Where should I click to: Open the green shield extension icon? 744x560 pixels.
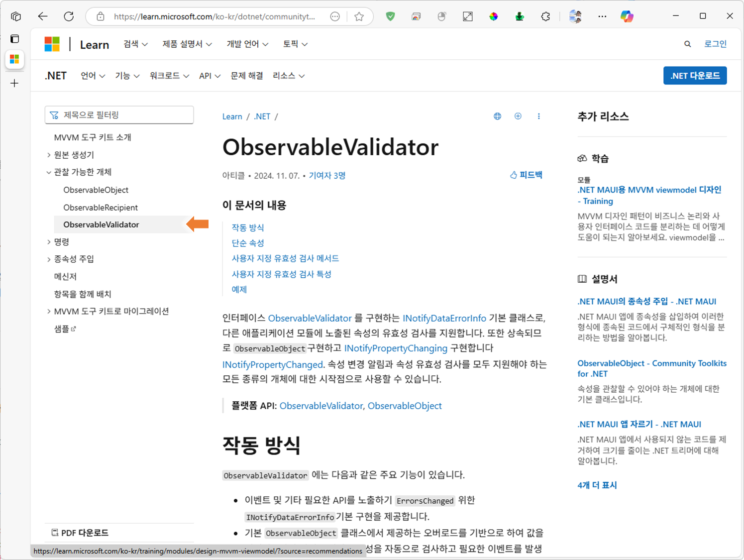(391, 16)
